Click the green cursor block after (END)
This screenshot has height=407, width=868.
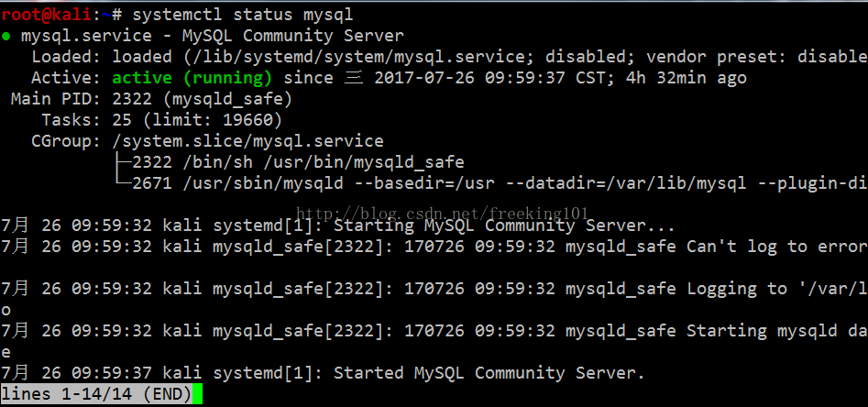pos(198,394)
